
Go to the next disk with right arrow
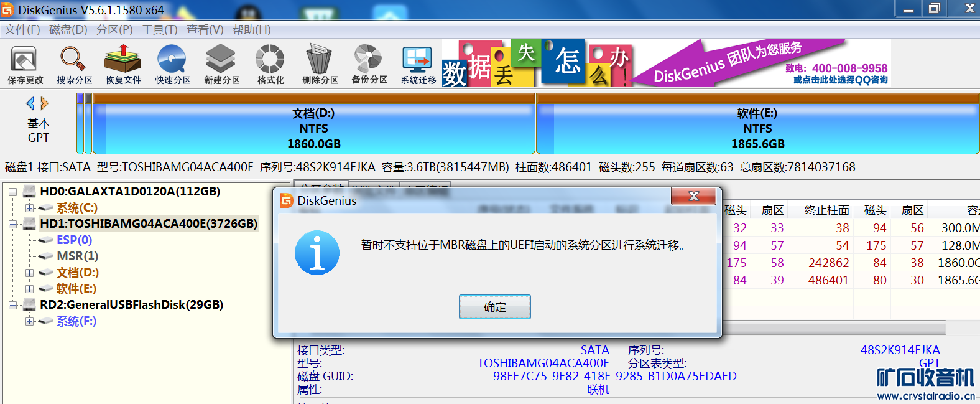[44, 103]
